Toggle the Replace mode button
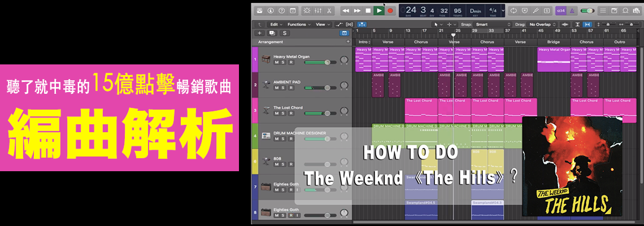Image resolution: width=644 pixels, height=226 pixels. coord(524,11)
